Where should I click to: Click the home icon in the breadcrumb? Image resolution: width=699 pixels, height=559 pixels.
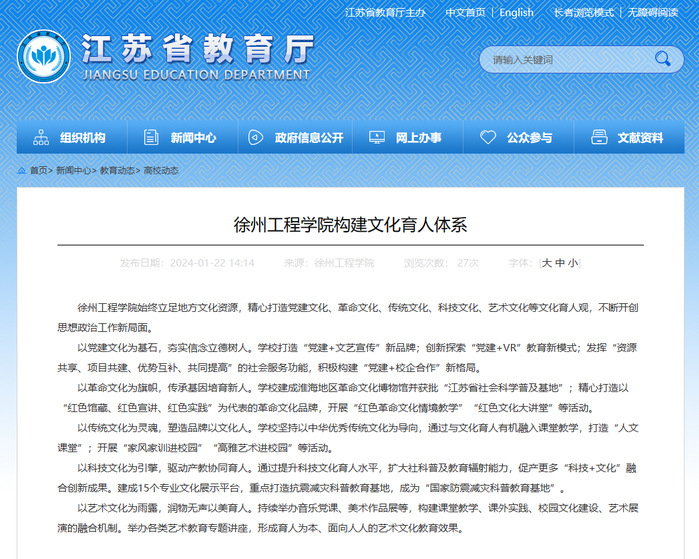tap(22, 171)
